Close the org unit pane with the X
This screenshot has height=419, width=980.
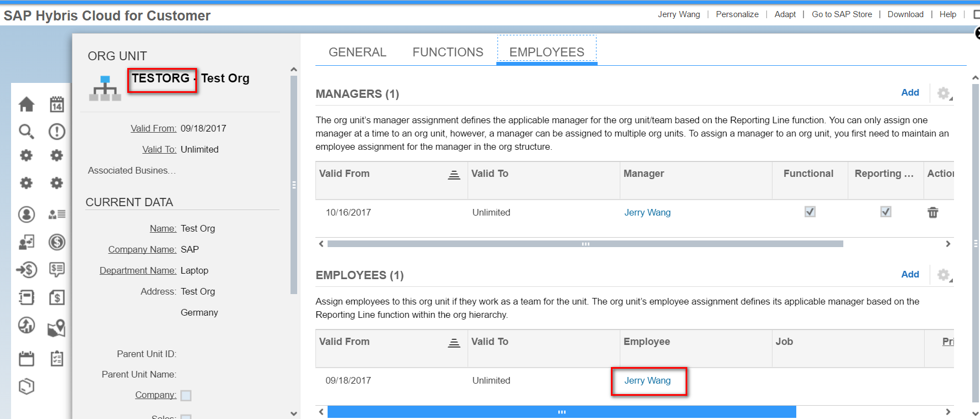point(977,34)
